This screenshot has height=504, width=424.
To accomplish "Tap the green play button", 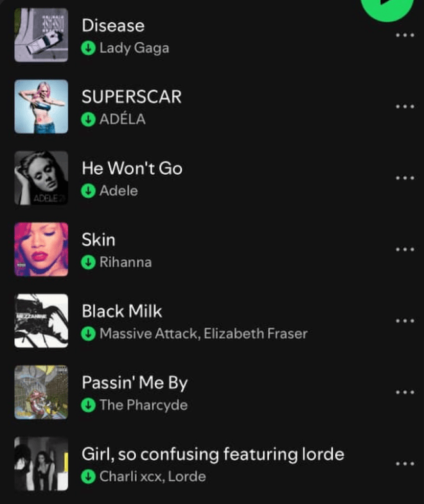I will pyautogui.click(x=387, y=7).
